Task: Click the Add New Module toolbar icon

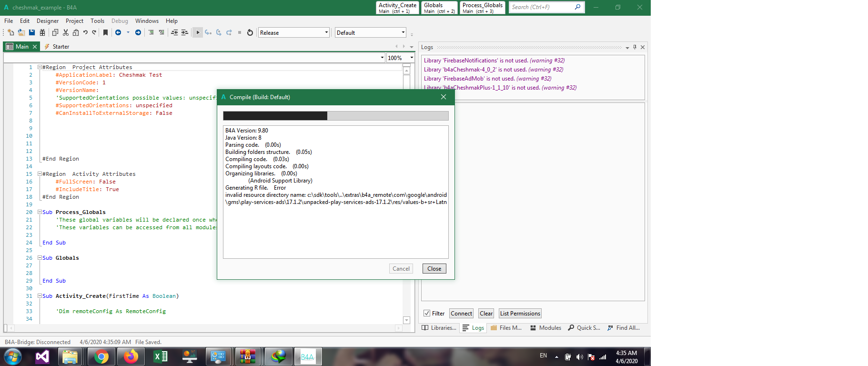Action: coord(11,32)
